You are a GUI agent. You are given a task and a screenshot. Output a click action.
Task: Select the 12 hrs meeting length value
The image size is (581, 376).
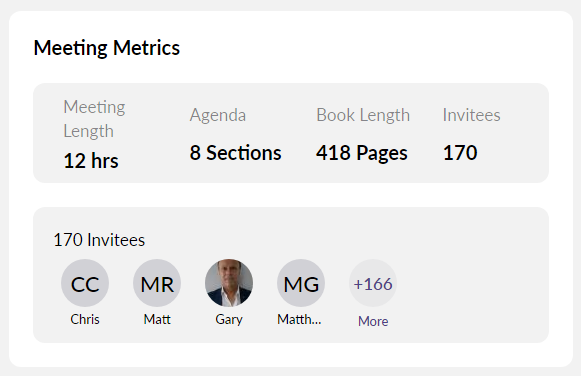(91, 161)
